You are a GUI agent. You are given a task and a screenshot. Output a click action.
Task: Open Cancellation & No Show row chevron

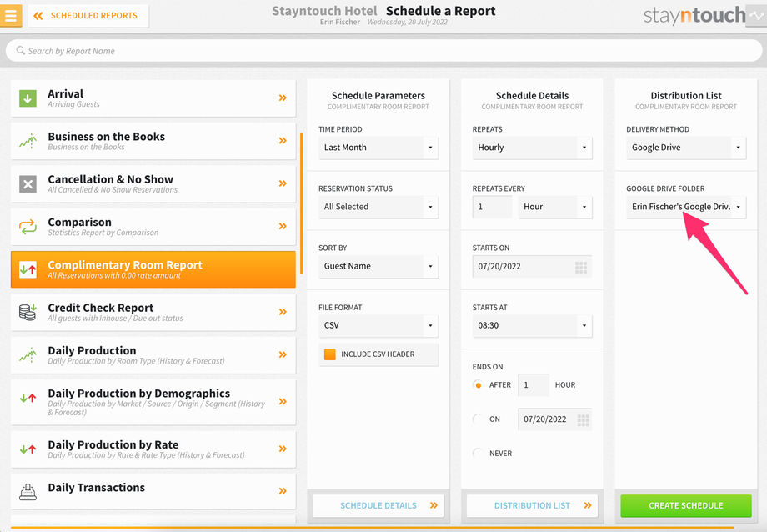click(x=283, y=183)
